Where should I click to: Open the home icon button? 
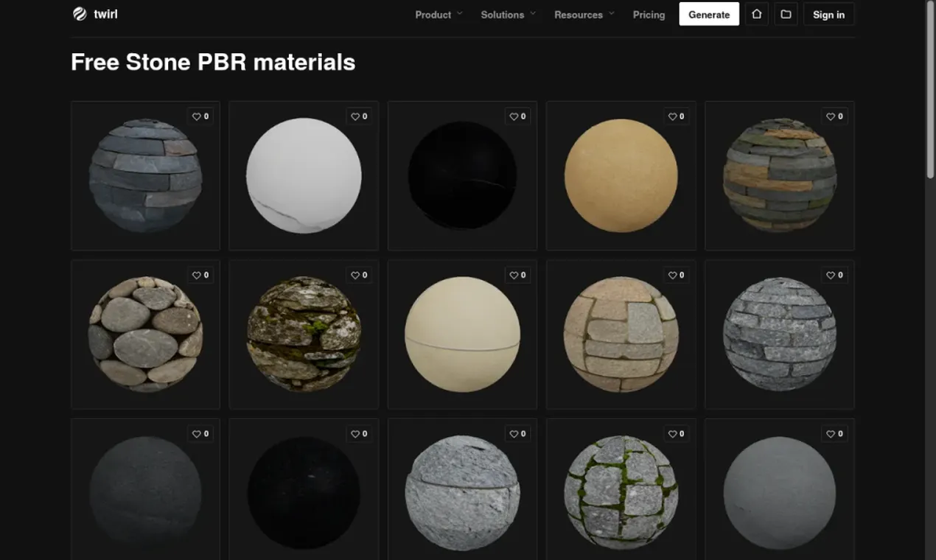click(x=756, y=14)
